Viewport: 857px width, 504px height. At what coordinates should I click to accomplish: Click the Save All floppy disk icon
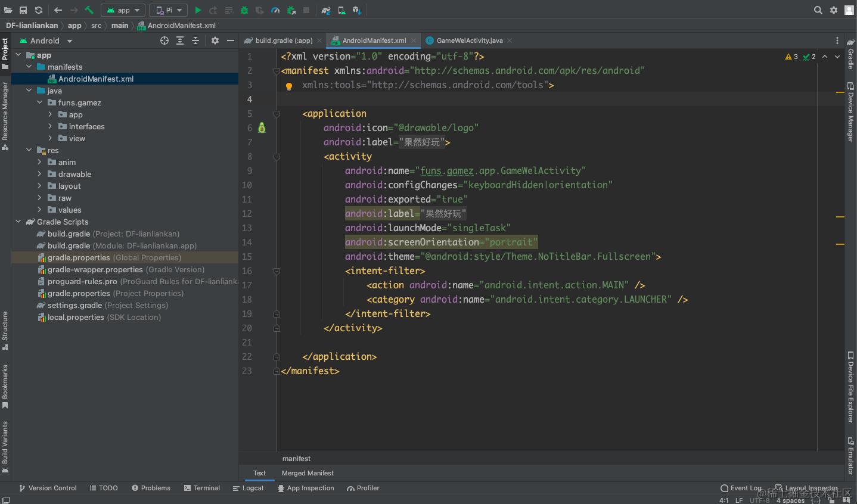click(x=23, y=10)
